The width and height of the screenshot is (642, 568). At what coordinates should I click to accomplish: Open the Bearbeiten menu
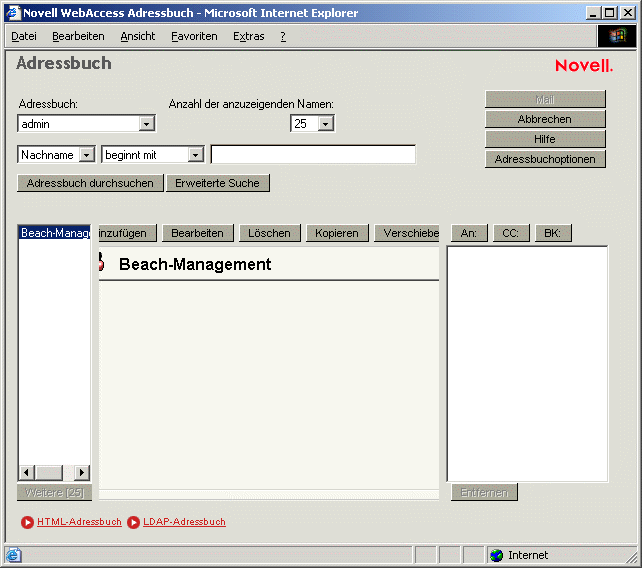click(78, 36)
